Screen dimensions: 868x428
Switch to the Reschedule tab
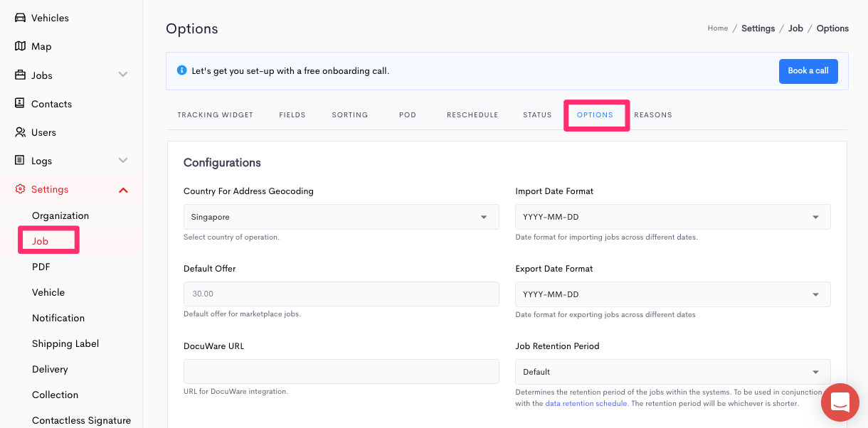click(x=472, y=115)
